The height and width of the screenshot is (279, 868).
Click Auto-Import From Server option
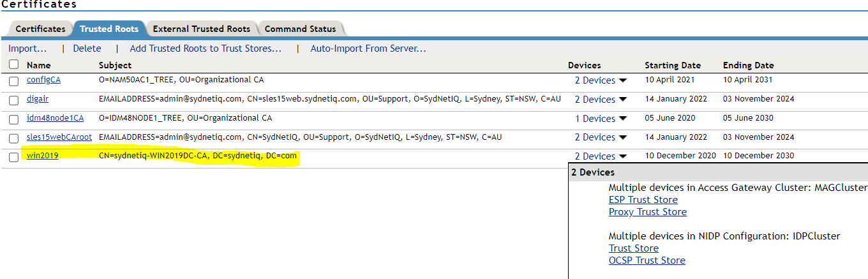[x=368, y=49]
